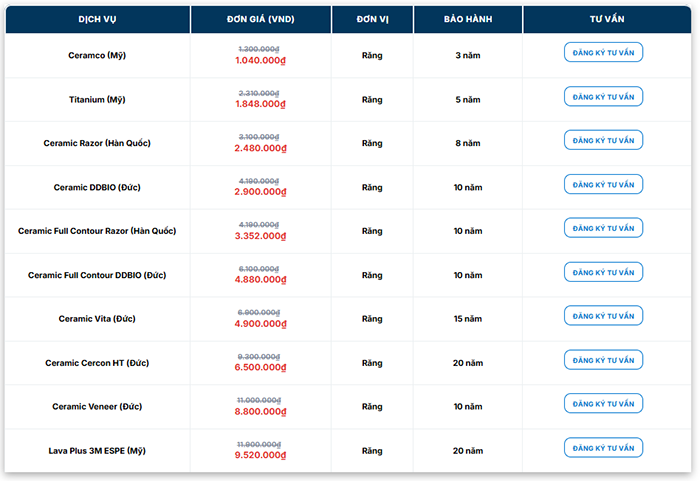The width and height of the screenshot is (700, 481).
Task: Select ĐĂNG KÝ TƯ VẤN for Full Contour DDBIO
Action: tap(603, 271)
